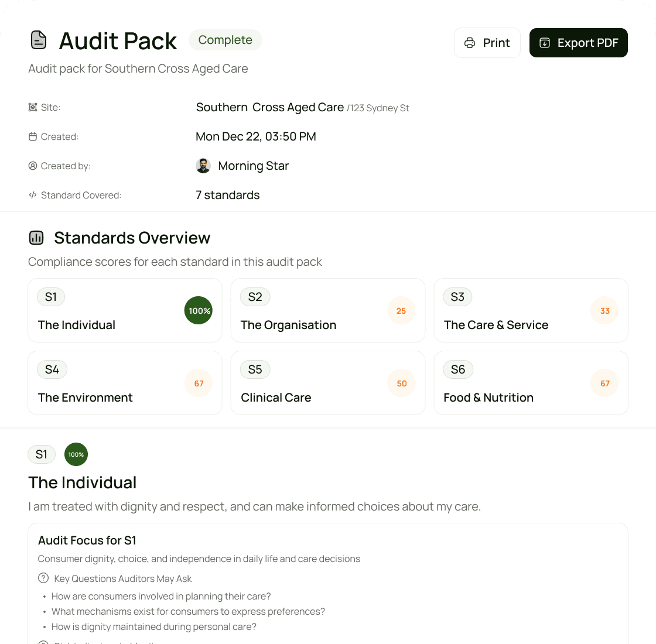Click the document icon beside Audit Pack title
The width and height of the screenshot is (656, 644).
click(x=37, y=40)
